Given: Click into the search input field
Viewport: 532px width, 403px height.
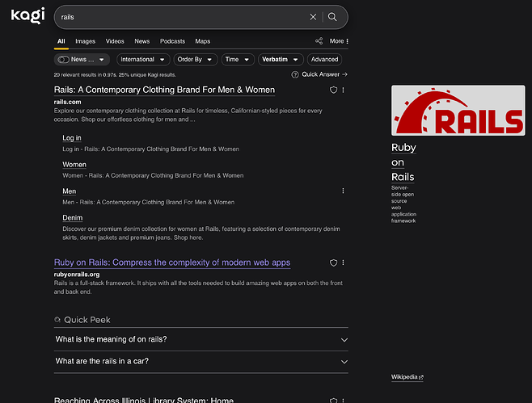Looking at the screenshot, I should pos(184,17).
